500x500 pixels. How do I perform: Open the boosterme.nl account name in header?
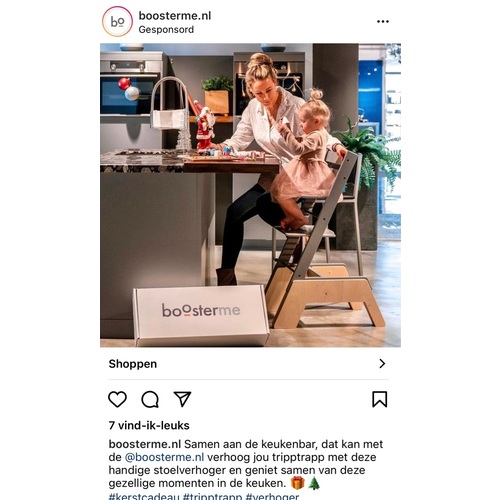[175, 16]
